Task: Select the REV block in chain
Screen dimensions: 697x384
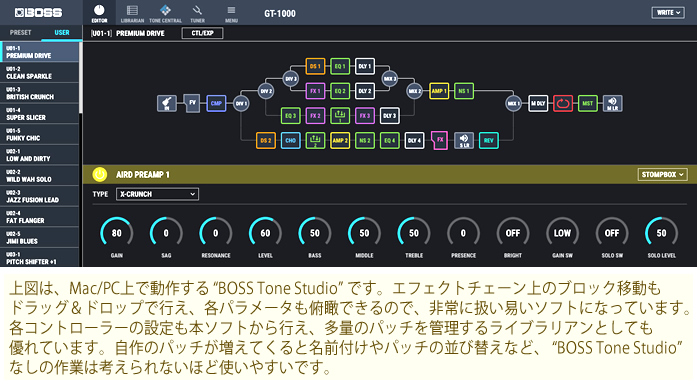Action: pos(489,140)
